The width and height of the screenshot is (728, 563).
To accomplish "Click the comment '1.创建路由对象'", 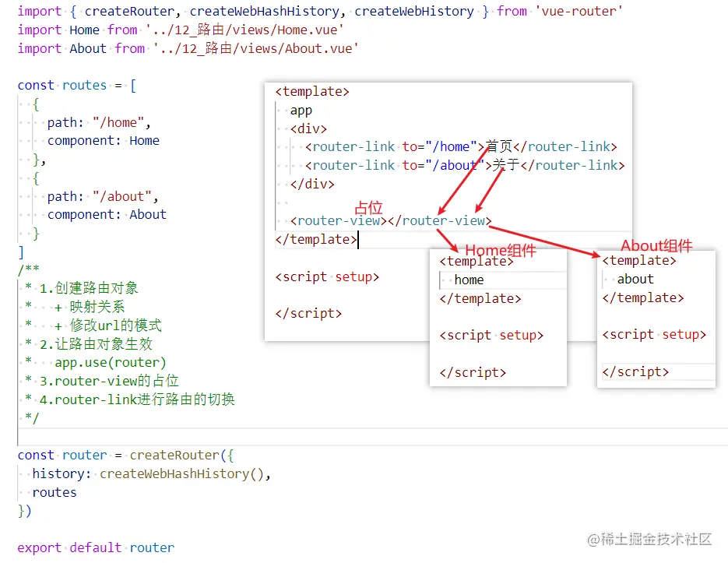I will point(89,288).
